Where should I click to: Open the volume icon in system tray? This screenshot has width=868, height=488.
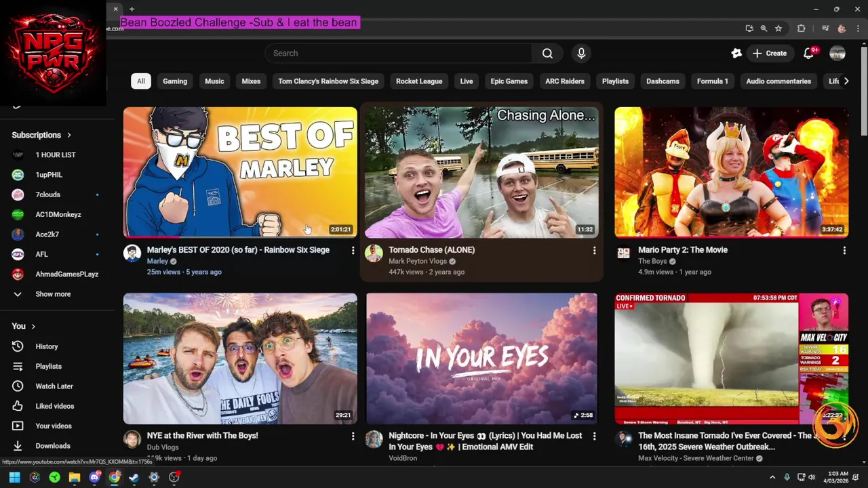812,477
